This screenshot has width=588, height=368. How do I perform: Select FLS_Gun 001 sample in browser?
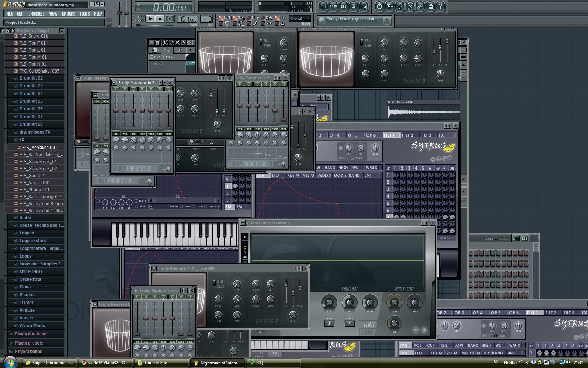[32, 176]
